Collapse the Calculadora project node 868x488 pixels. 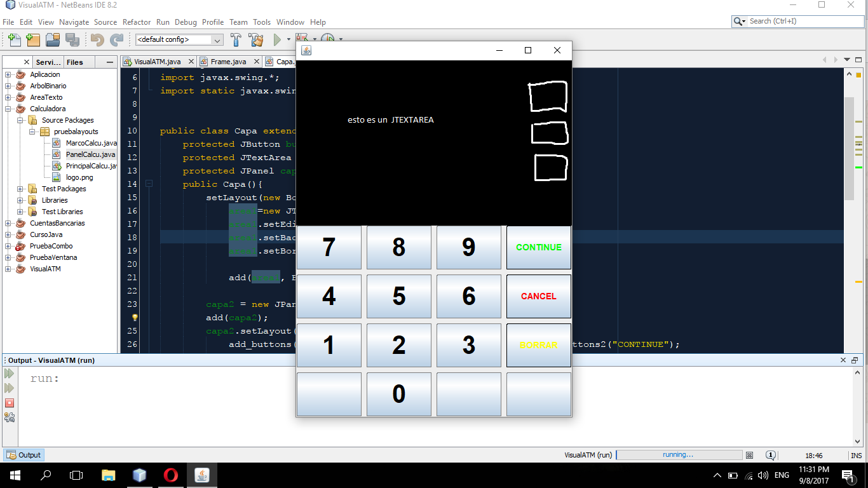click(8, 109)
